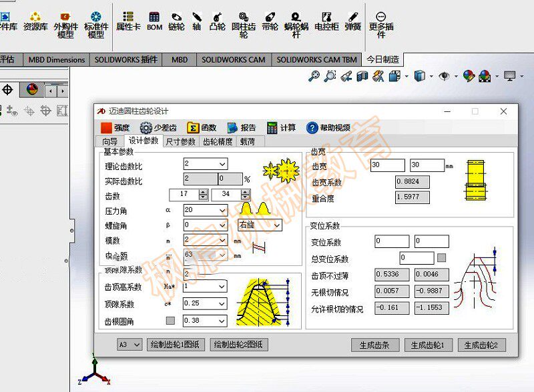Click the Edit Appearance color ball icon

click(469, 76)
